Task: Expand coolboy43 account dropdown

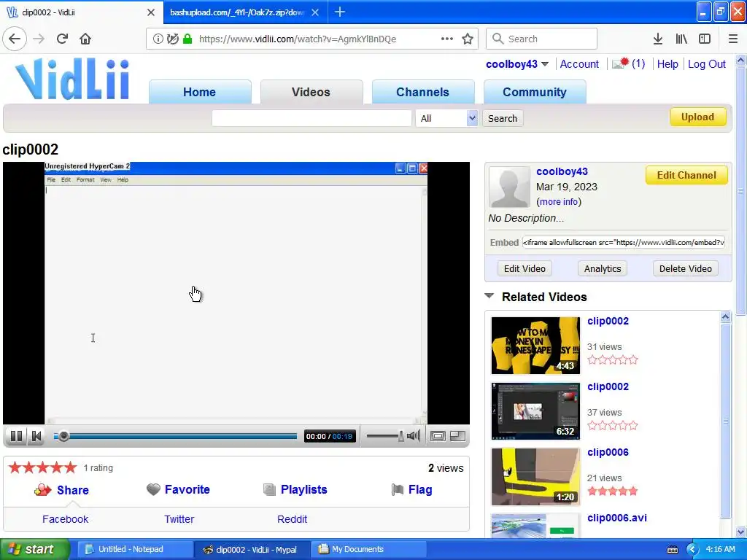Action: click(x=545, y=64)
